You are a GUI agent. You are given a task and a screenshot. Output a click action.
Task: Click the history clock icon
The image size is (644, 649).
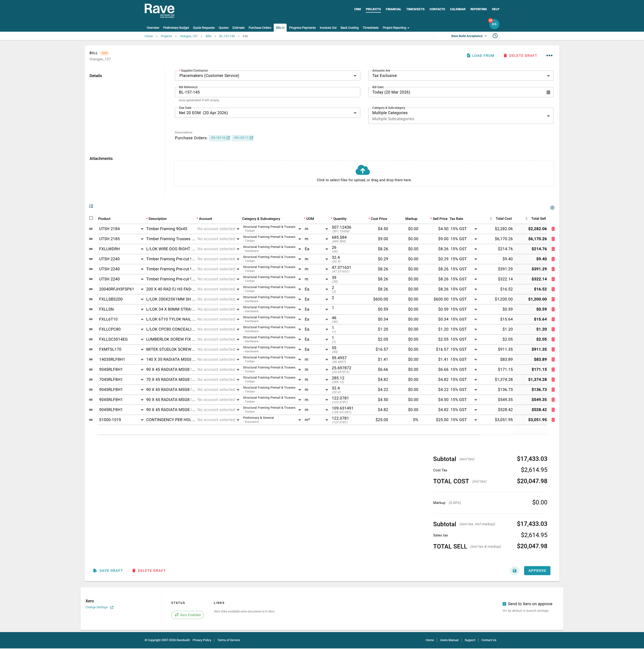click(495, 36)
